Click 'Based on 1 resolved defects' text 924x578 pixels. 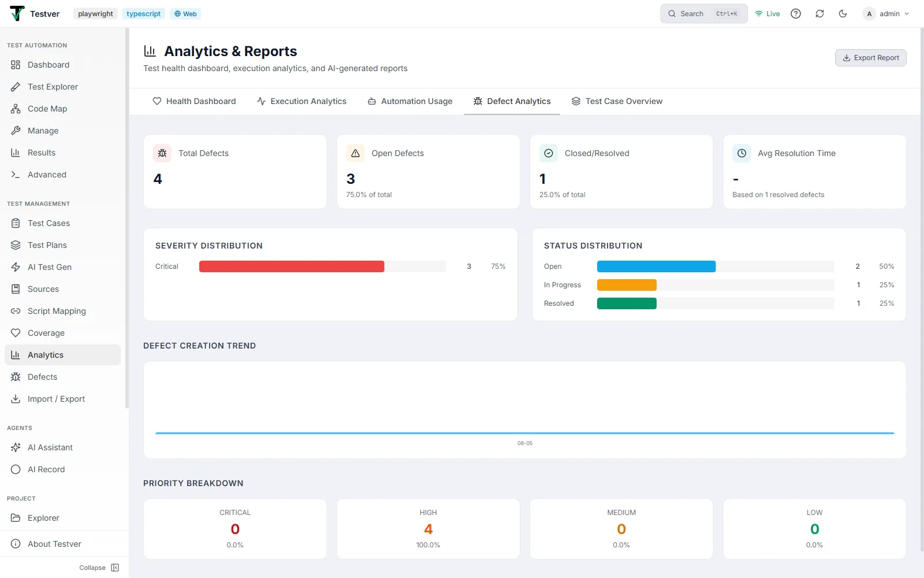pos(778,195)
